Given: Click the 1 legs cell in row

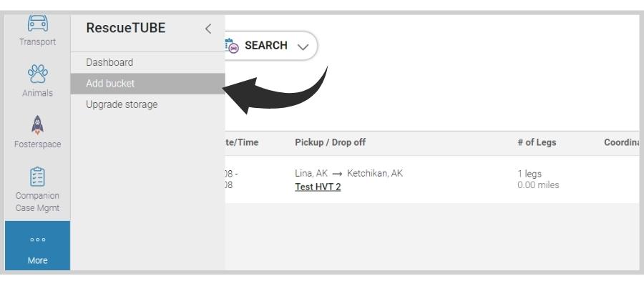Looking at the screenshot, I should tap(530, 174).
